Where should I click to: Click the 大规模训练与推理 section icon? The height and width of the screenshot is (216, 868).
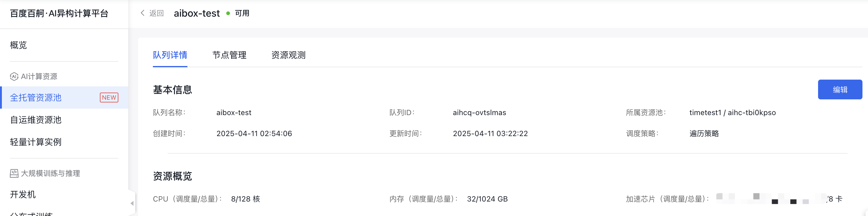tap(14, 173)
